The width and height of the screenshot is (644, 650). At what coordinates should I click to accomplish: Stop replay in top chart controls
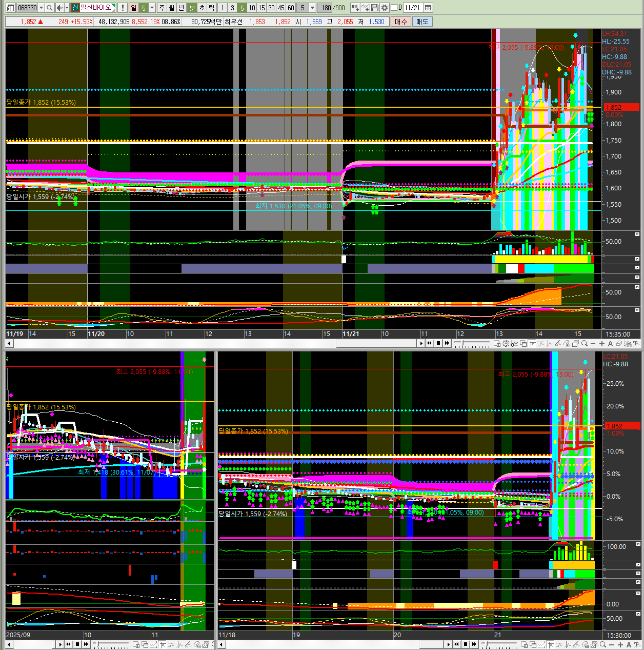[438, 343]
